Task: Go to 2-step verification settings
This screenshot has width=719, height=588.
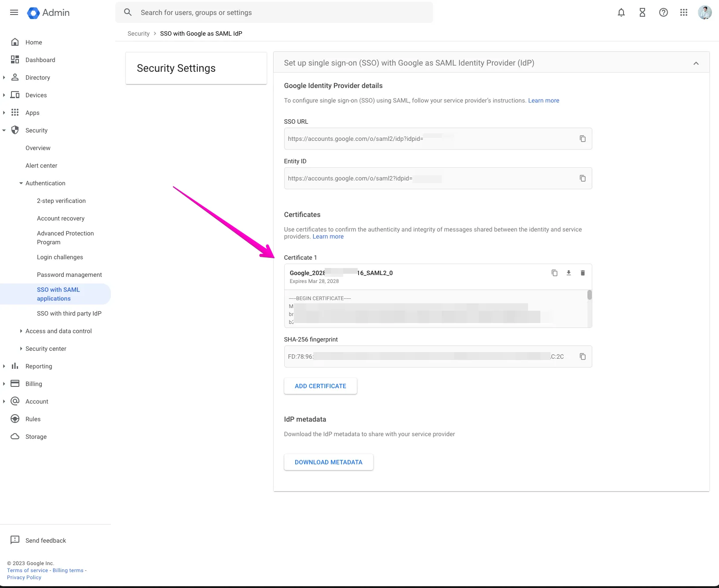Action: click(x=61, y=201)
